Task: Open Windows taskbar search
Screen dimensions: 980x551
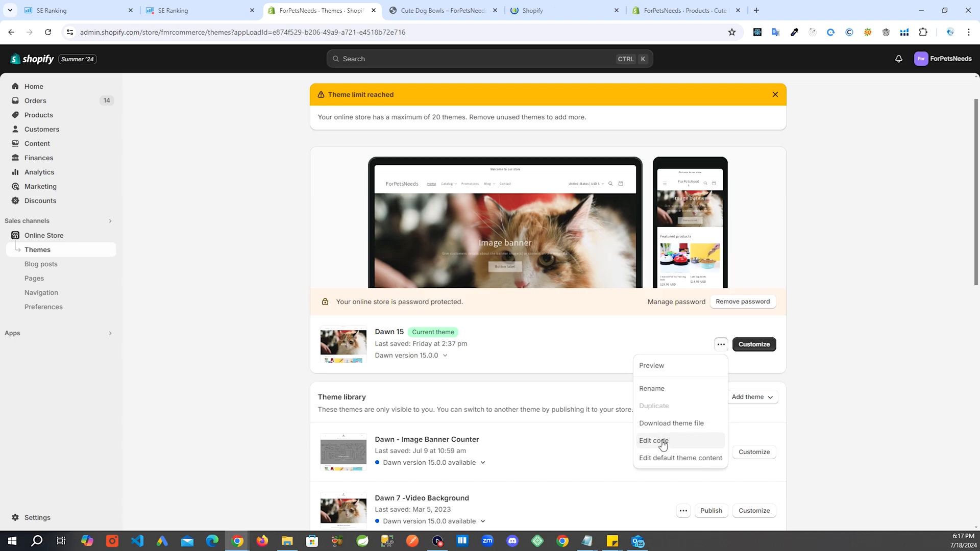Action: (x=37, y=541)
